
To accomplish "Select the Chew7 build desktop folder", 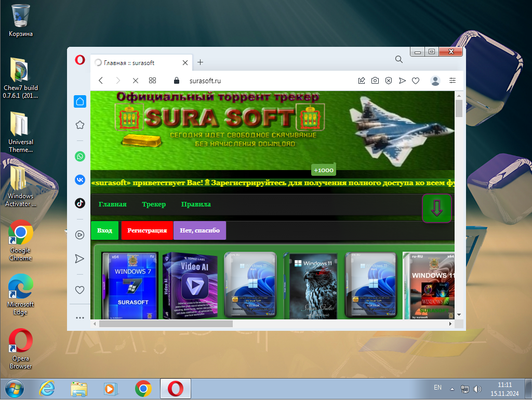I will pos(21,79).
